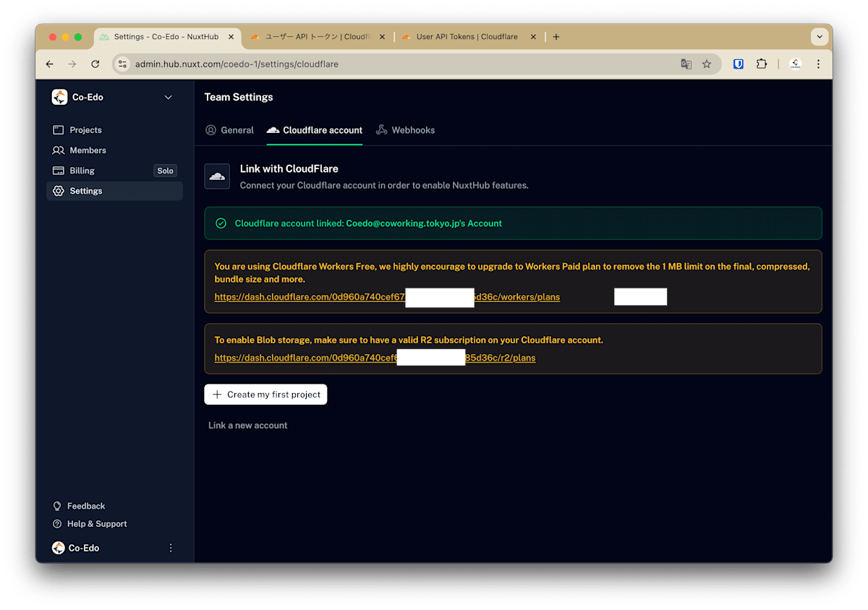Click the translate page icon
The height and width of the screenshot is (610, 868).
(x=686, y=64)
